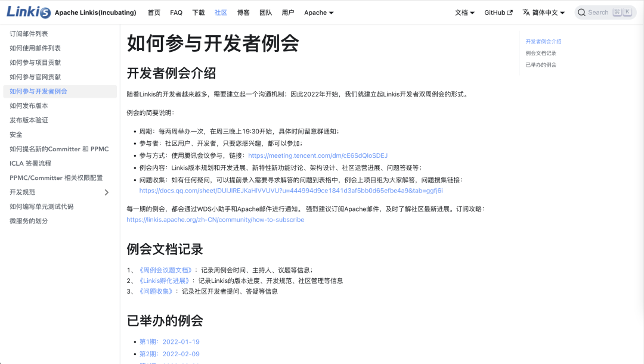Jump to 例会文档记录 in table of contents

click(x=541, y=53)
